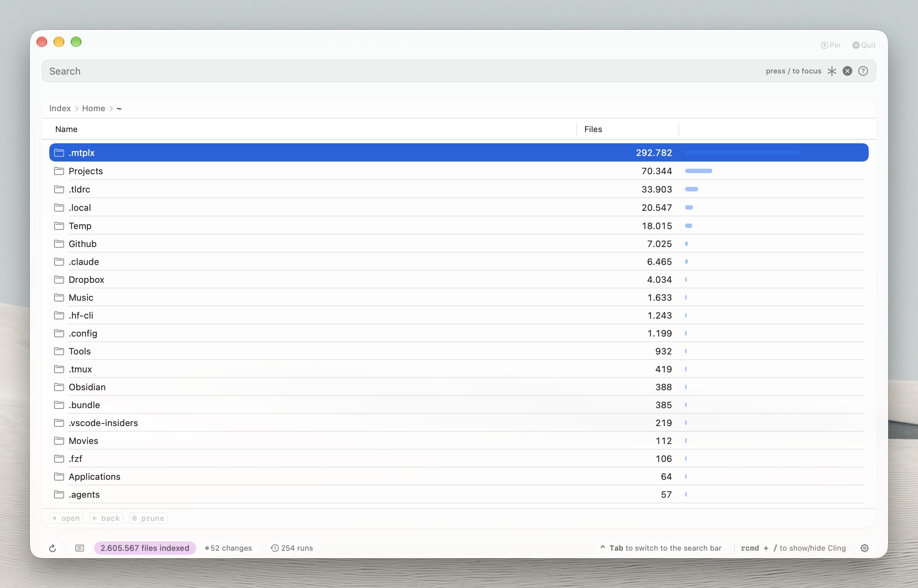Go to Home in the breadcrumb
The height and width of the screenshot is (588, 918).
(x=94, y=109)
